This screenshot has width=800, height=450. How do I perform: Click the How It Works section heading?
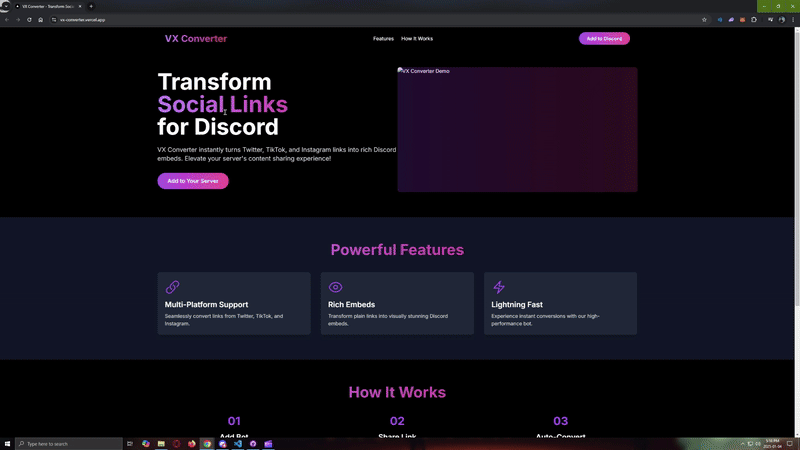(x=397, y=392)
